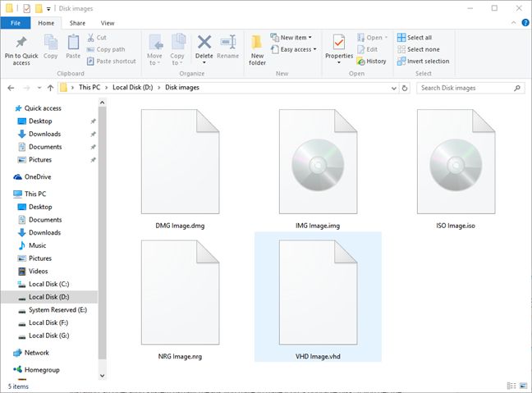The width and height of the screenshot is (532, 393).
Task: Click the History icon in ribbon
Action: tap(372, 61)
